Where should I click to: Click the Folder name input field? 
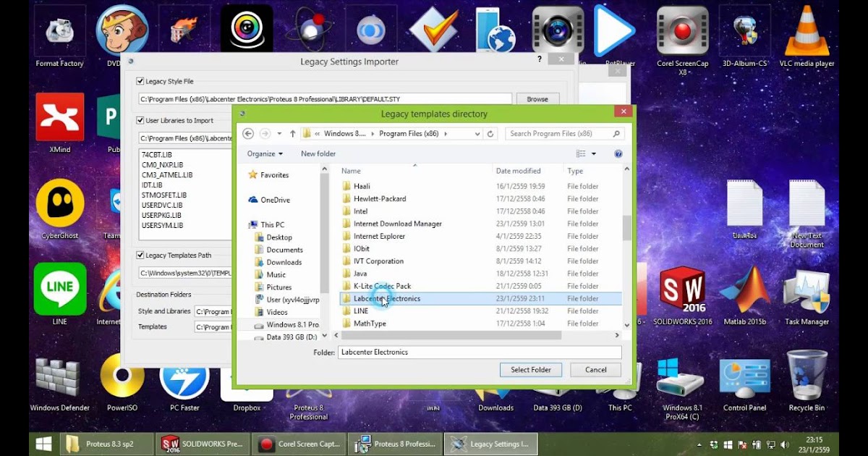pos(480,352)
